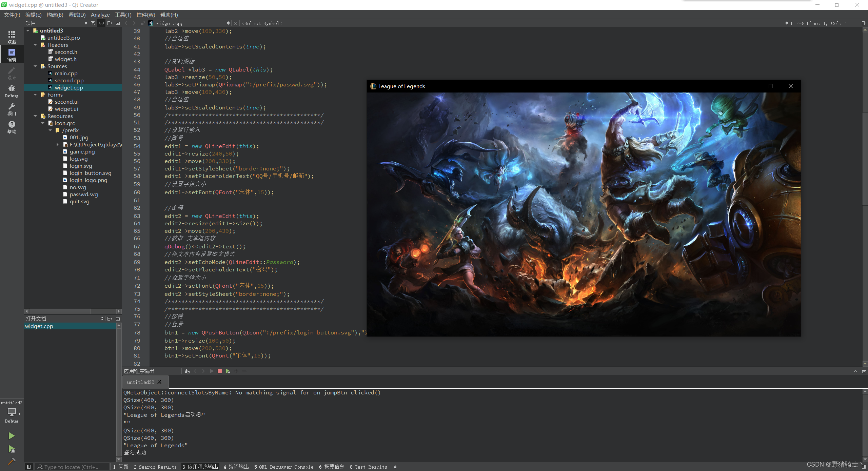Start debugging with the Run Debug icon
868x471 pixels.
coord(12,449)
